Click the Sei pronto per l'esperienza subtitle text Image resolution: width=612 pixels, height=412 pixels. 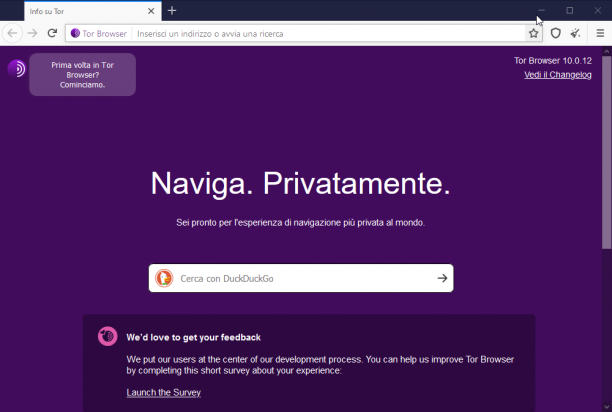pos(300,222)
